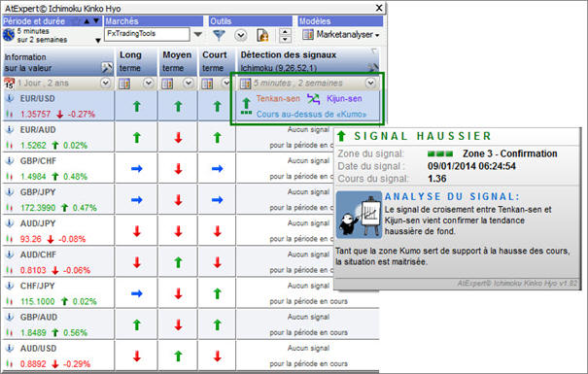This screenshot has height=374, width=588.
Task: Click the AUD/USD change -0.29%
Action: 77,364
